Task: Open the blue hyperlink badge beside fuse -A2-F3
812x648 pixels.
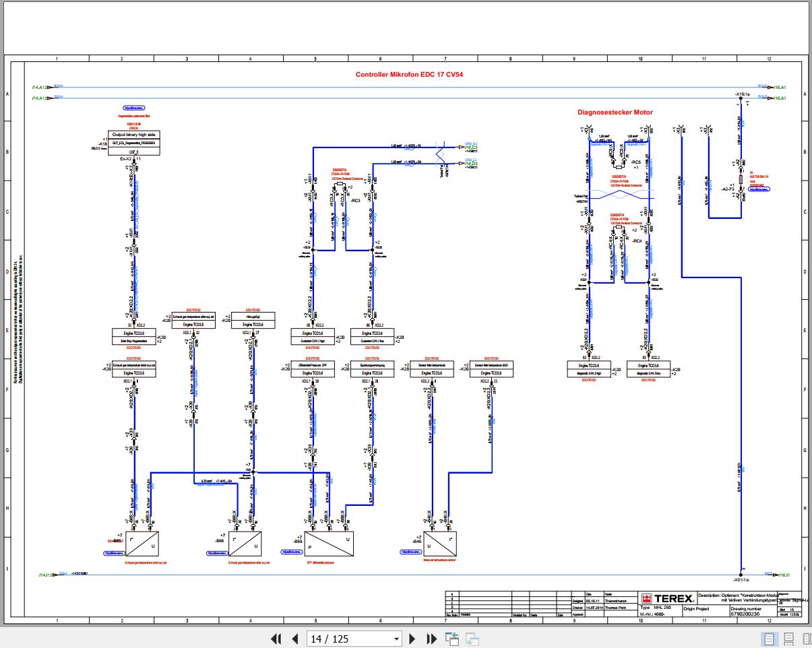Action: (759, 189)
